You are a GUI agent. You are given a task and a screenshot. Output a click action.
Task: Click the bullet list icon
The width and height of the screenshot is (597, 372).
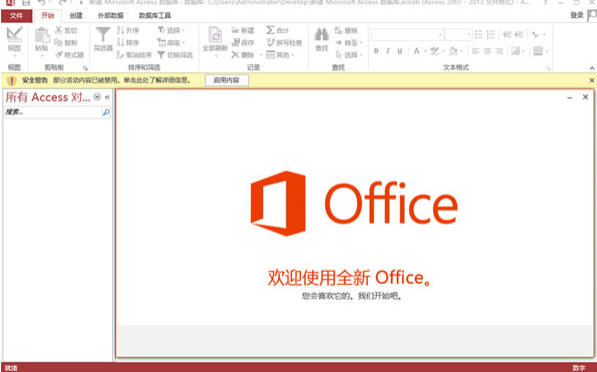pyautogui.click(x=479, y=35)
